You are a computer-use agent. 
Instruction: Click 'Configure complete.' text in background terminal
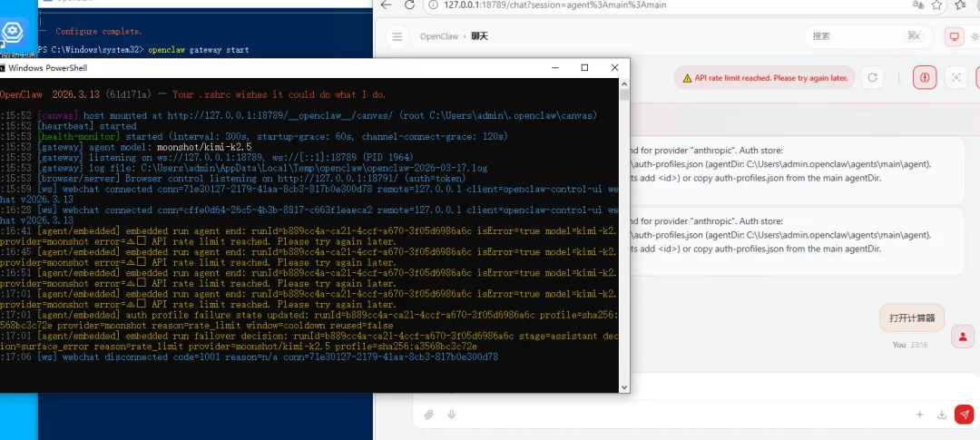(x=99, y=31)
